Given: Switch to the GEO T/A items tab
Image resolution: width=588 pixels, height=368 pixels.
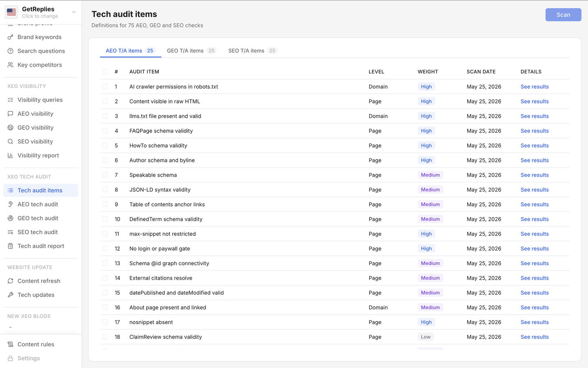Looking at the screenshot, I should pos(192,51).
